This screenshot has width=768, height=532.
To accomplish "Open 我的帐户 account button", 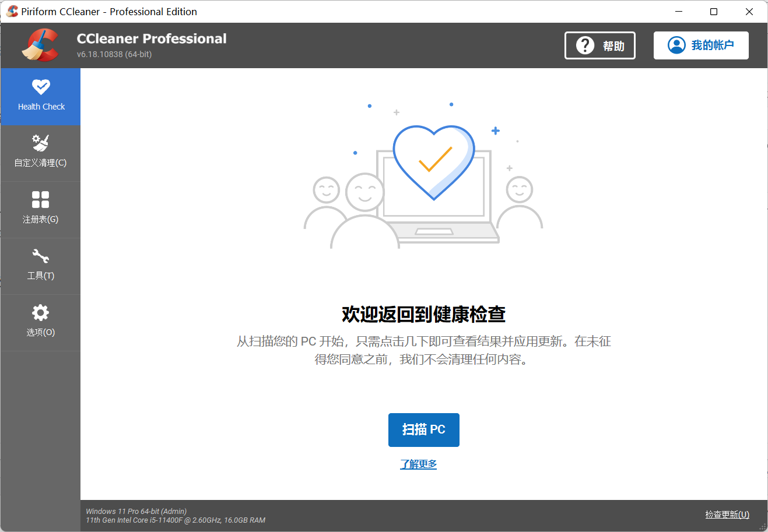I will click(x=701, y=45).
